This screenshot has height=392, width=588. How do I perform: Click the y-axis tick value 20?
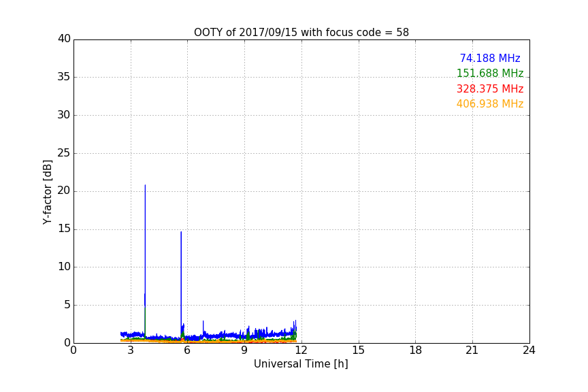click(x=64, y=191)
